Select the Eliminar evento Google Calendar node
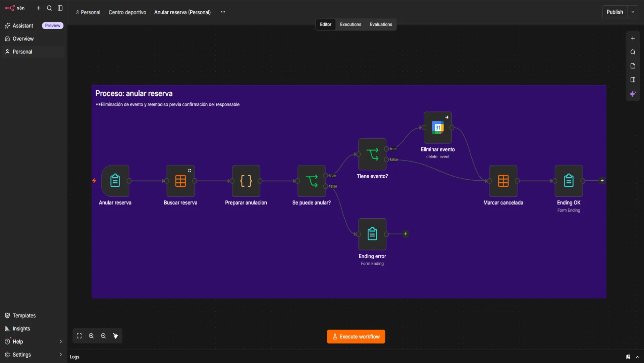Viewport: 644px width, 363px height. (438, 128)
